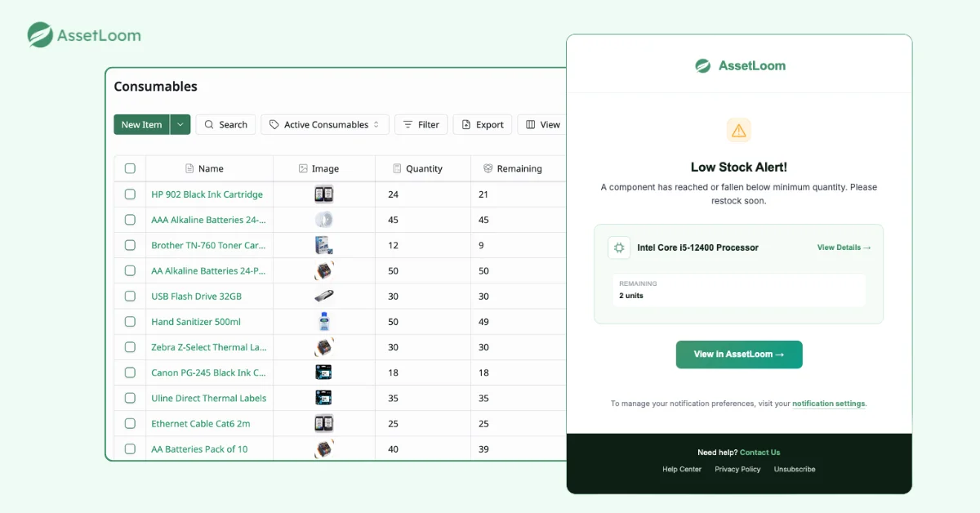Open the USB Flash Drive 32GB image thumbnail

[324, 297]
